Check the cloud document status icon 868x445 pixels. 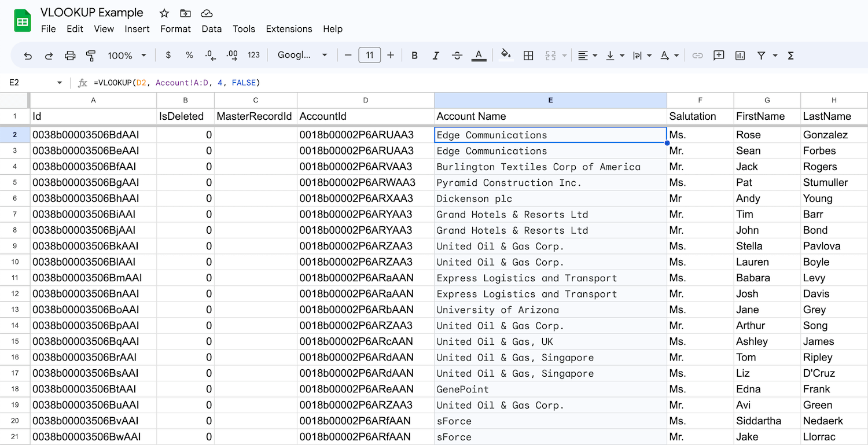coord(206,13)
